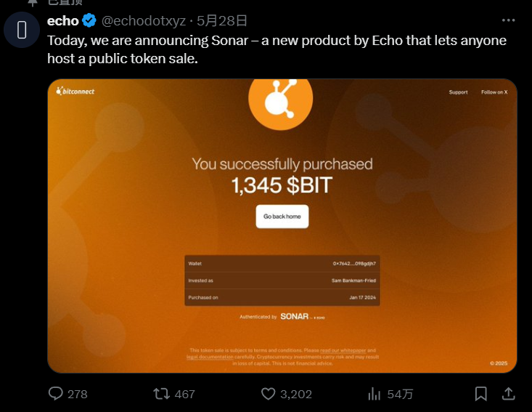The width and height of the screenshot is (532, 412).
Task: Open the echo profile avatar
Action: (22, 30)
